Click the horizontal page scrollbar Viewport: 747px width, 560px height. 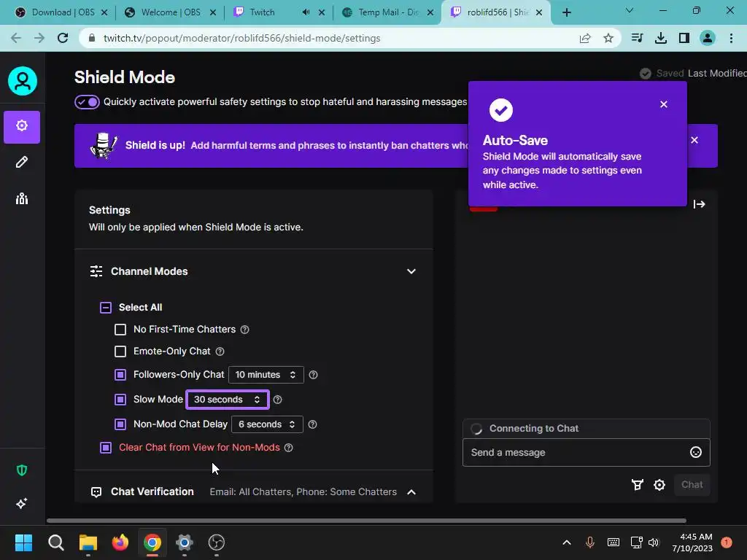[366, 521]
